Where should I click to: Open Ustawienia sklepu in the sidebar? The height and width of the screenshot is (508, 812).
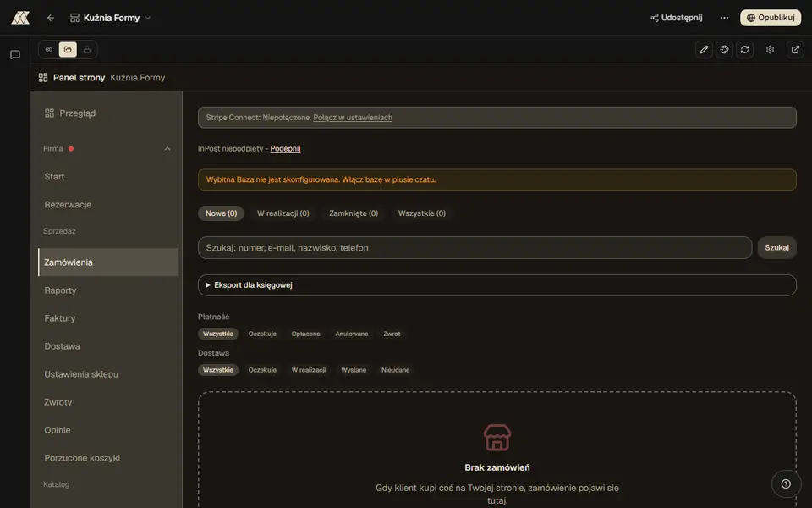107,374
